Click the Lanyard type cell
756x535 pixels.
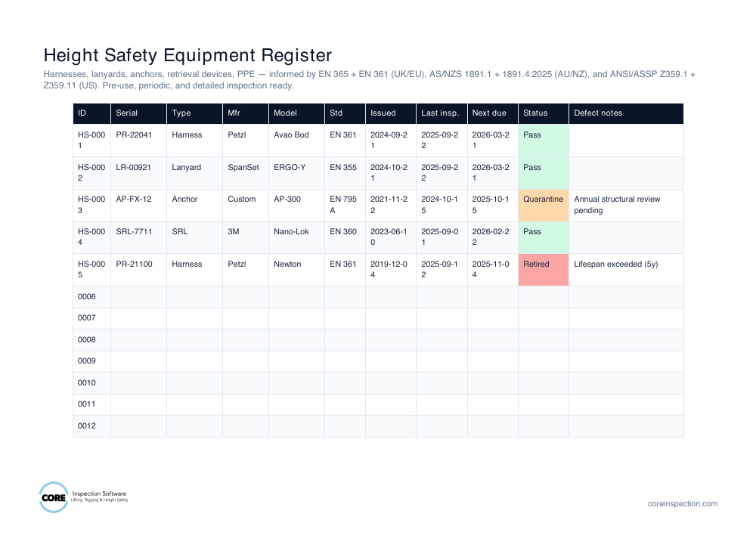click(x=194, y=172)
